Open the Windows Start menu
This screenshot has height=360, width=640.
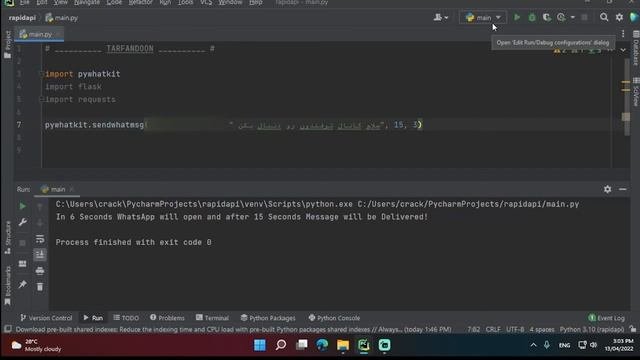pos(260,345)
